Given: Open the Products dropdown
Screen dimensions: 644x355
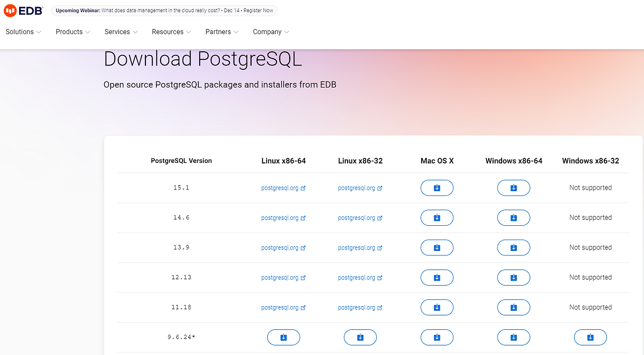Looking at the screenshot, I should (x=69, y=32).
